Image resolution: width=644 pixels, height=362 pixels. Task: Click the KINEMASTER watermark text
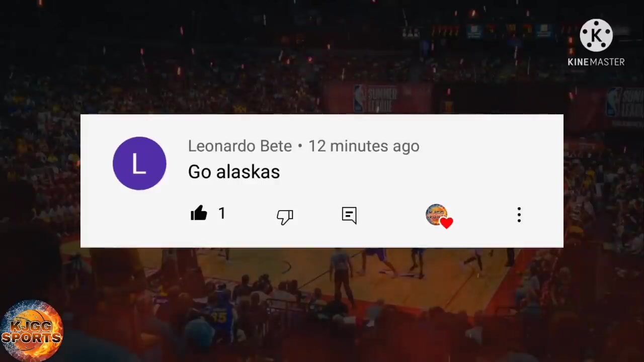pyautogui.click(x=596, y=62)
